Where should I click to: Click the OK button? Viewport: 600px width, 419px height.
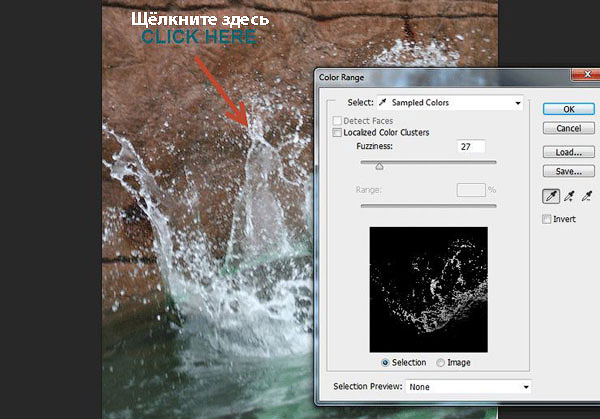(x=569, y=109)
